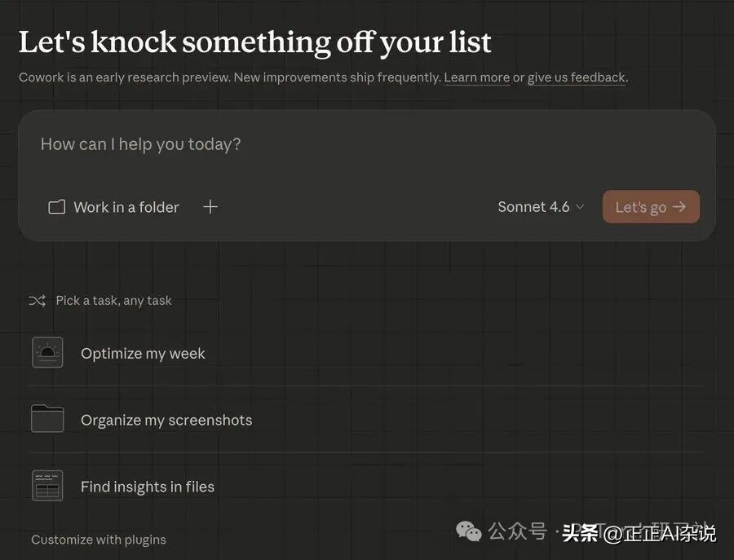Follow the give us feedback link
Screen dimensions: 734x560
coord(577,77)
